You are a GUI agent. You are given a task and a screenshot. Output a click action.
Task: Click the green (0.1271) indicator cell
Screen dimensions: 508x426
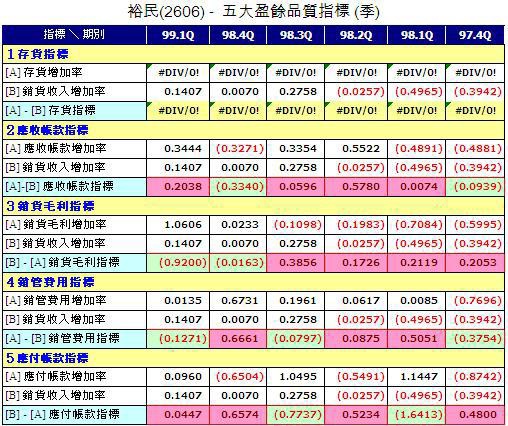click(x=178, y=339)
